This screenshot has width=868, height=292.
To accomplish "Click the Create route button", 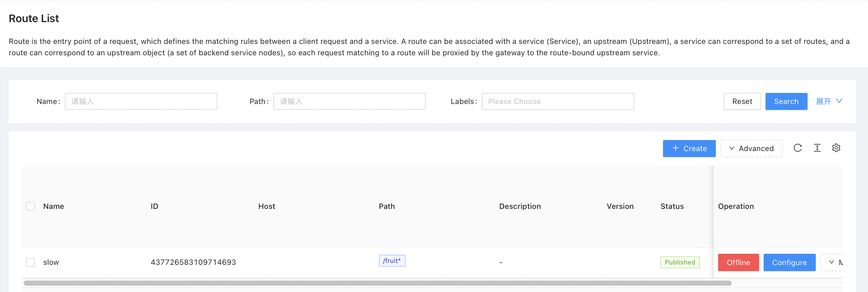I will [689, 149].
